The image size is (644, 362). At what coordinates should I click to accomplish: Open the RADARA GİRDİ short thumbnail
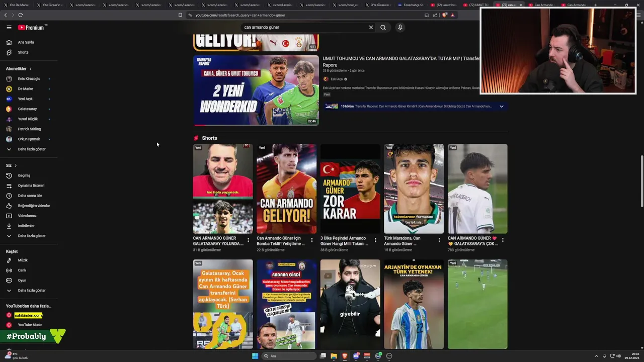(286, 304)
